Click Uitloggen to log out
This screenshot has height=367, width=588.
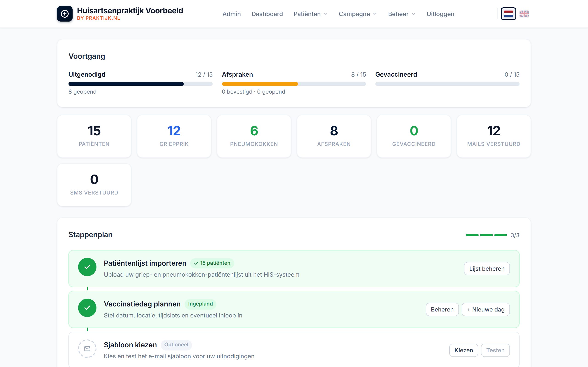[x=440, y=14]
